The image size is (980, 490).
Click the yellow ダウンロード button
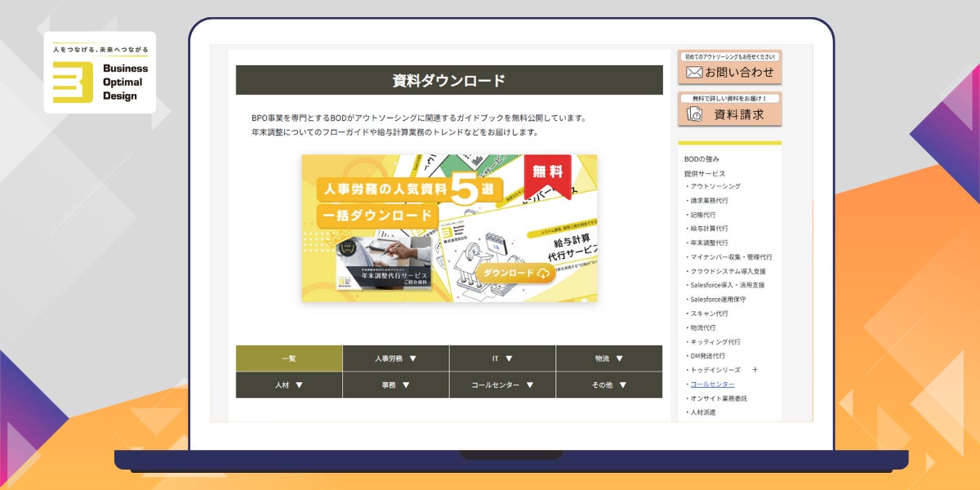tap(515, 273)
